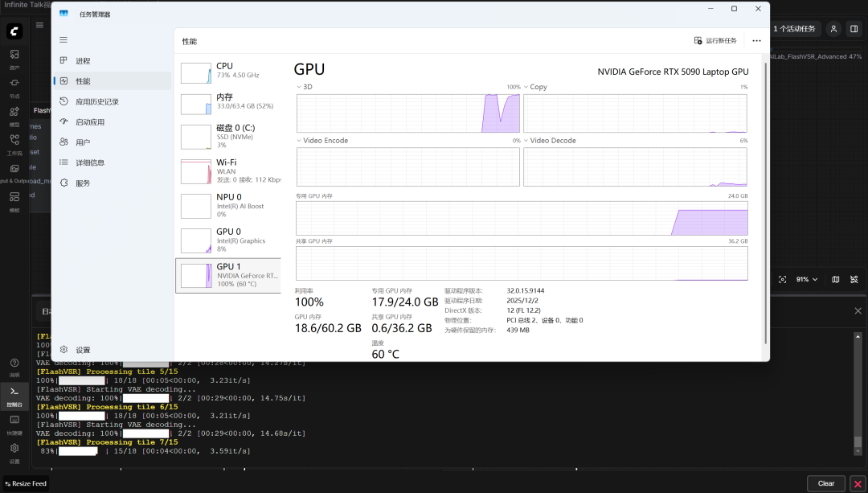Screen dimensions: 868x493
Task: Click the 0.6/36.2 GB shared memory value
Action: coord(401,328)
